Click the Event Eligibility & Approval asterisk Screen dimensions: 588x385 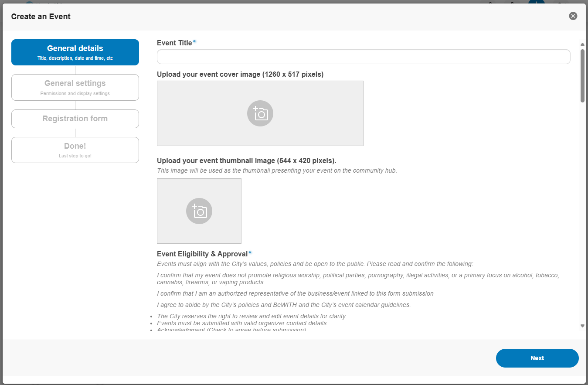pos(251,252)
